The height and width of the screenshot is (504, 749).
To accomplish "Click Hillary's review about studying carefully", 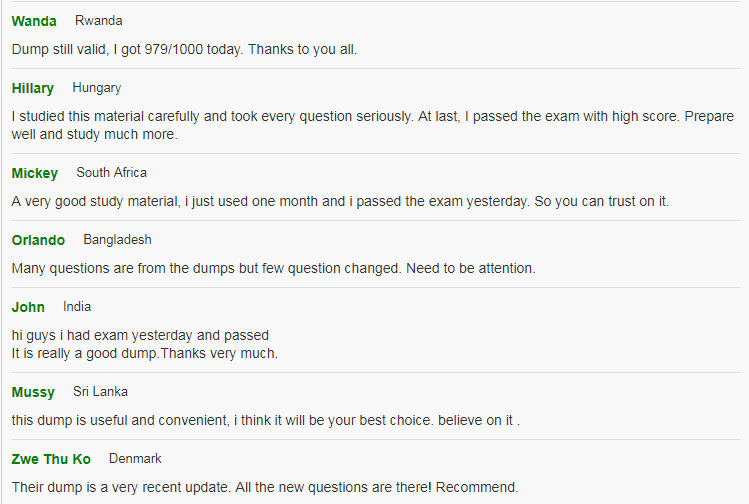I will tap(373, 125).
